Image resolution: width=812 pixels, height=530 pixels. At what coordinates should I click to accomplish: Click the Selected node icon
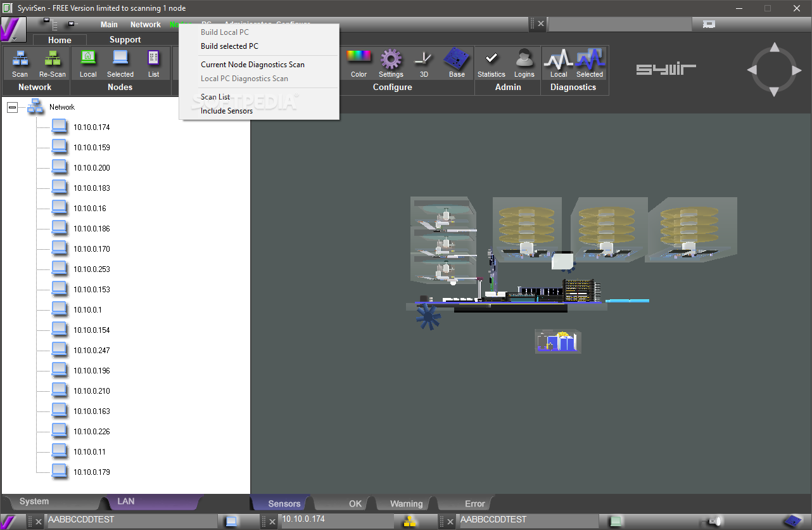tap(120, 58)
